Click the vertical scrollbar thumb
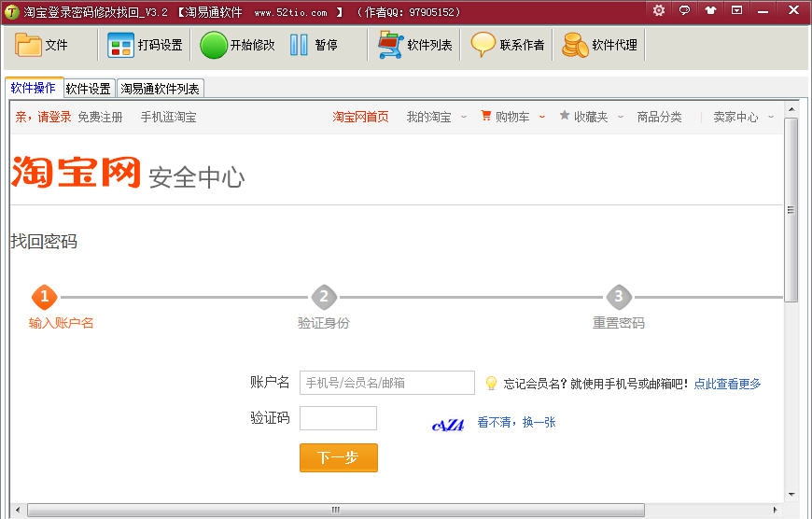This screenshot has width=812, height=519. click(791, 210)
